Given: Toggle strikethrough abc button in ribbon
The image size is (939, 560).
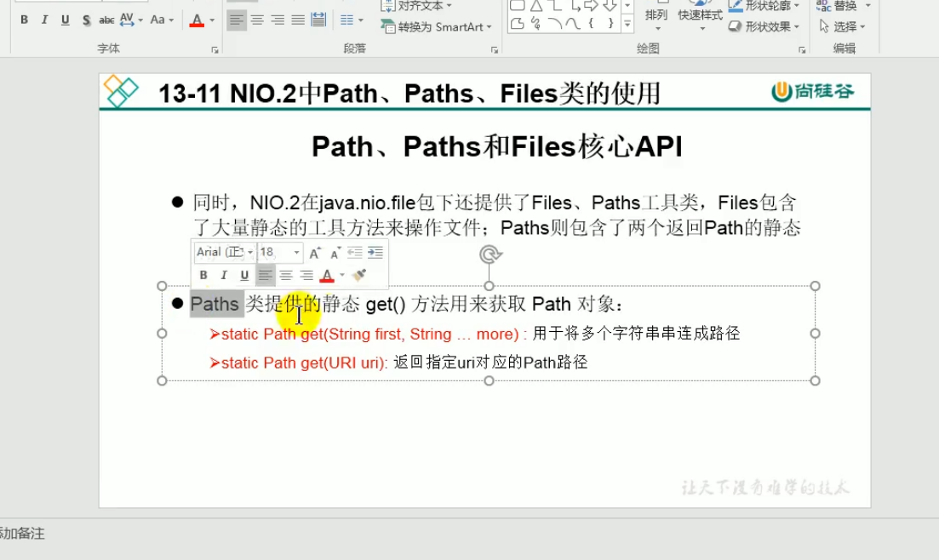Looking at the screenshot, I should (x=106, y=20).
